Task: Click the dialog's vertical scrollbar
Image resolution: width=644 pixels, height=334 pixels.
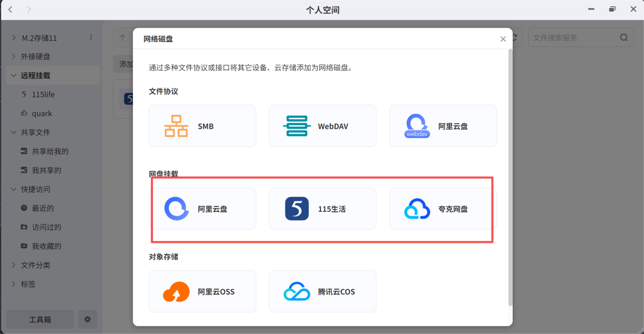Action: (x=510, y=176)
